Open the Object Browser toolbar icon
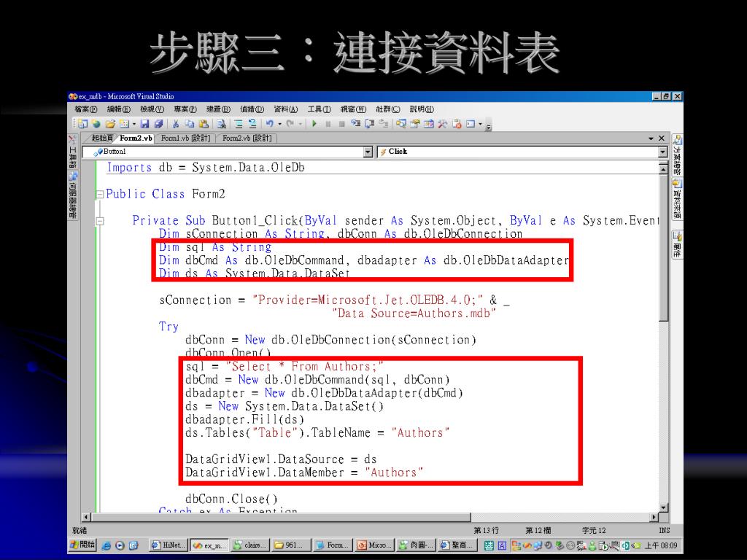The image size is (747, 560). point(429,124)
